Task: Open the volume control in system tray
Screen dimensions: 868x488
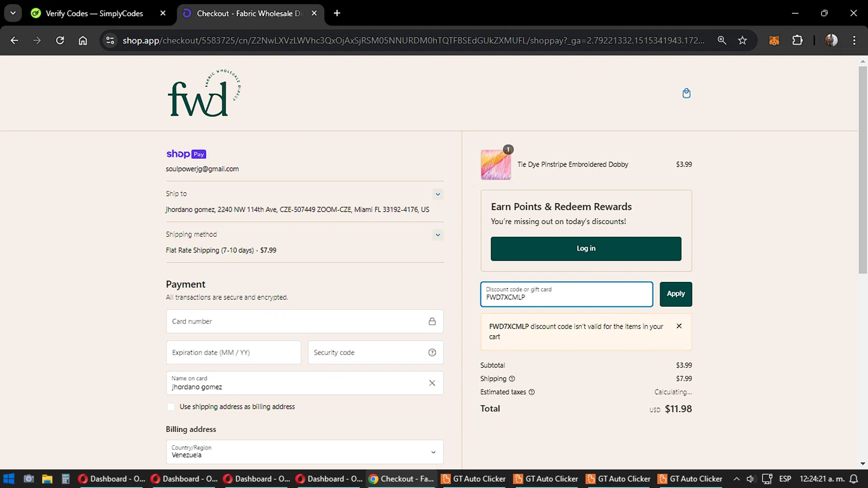Action: point(751,479)
